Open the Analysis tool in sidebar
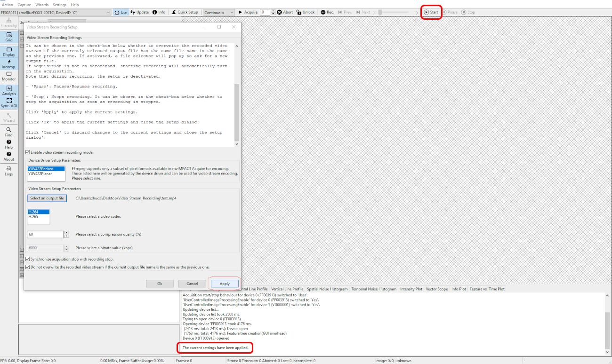This screenshot has width=612, height=364. click(x=9, y=90)
